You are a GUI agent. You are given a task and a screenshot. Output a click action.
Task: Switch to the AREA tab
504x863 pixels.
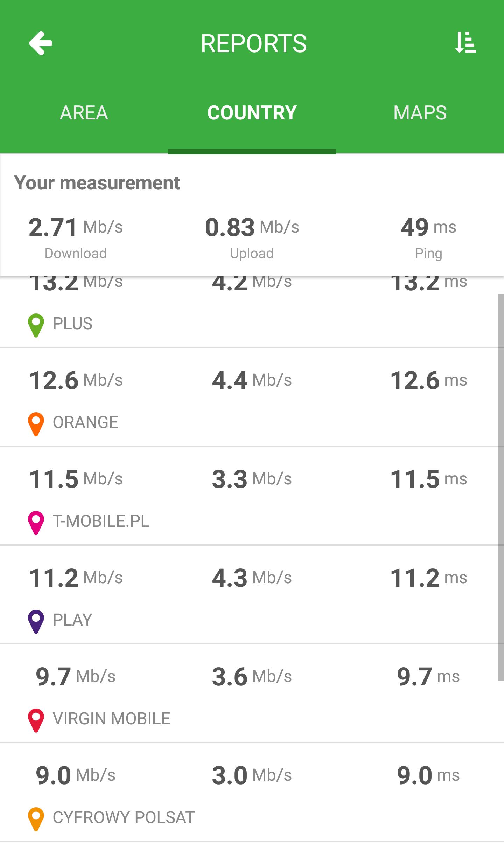(x=84, y=113)
